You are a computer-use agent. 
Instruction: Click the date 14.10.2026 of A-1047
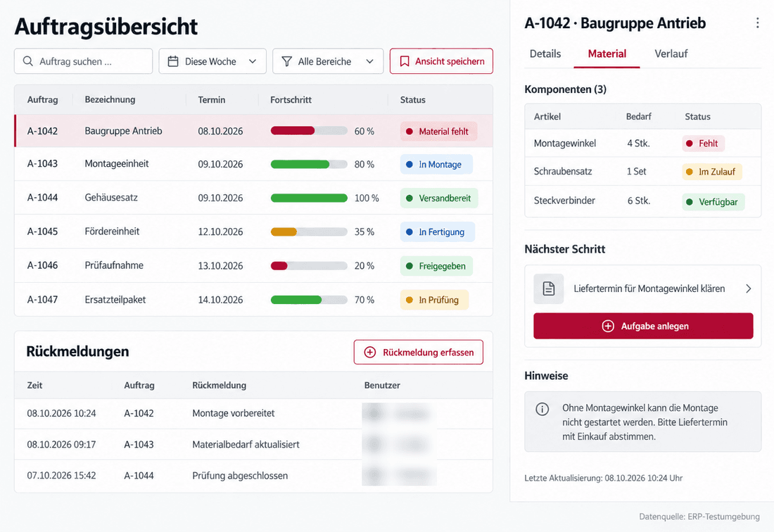click(x=220, y=300)
